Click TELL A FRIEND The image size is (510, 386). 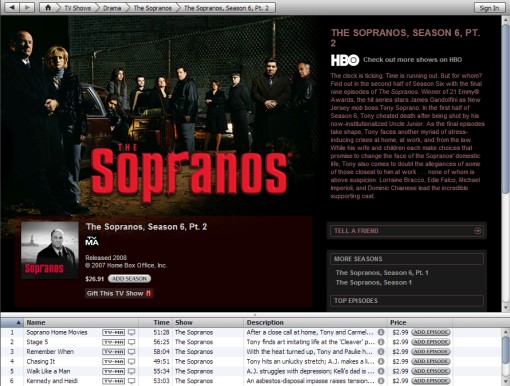(x=406, y=231)
